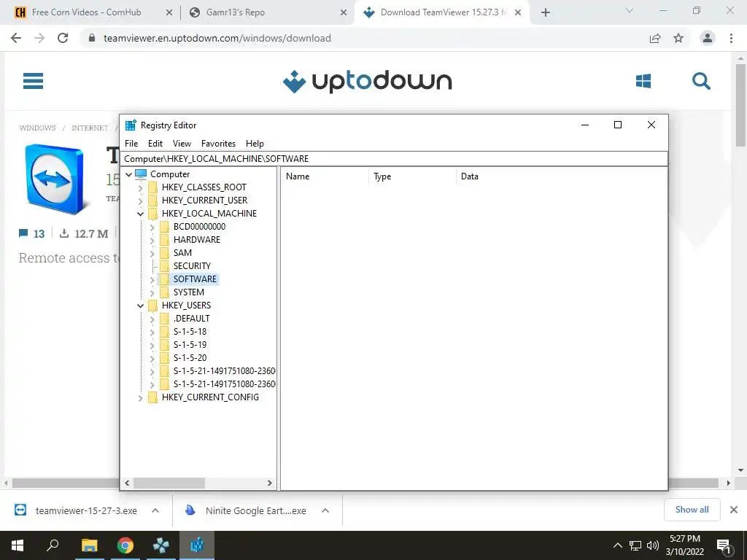
Task: Expand HKEY_CLASSES_ROOT node
Action: click(x=141, y=188)
